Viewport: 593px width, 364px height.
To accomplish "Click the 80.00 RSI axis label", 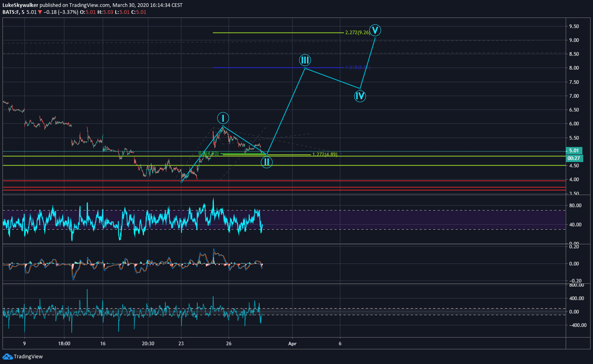I will [575, 206].
